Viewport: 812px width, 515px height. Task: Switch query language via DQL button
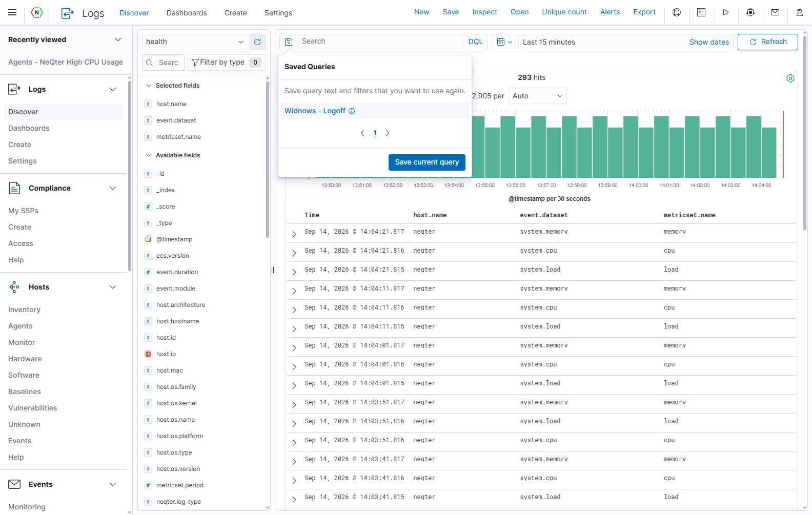[475, 42]
